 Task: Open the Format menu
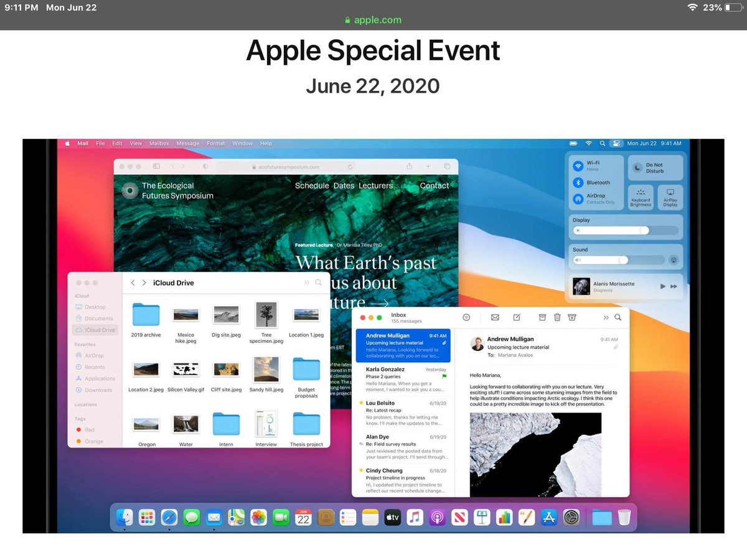pyautogui.click(x=216, y=143)
